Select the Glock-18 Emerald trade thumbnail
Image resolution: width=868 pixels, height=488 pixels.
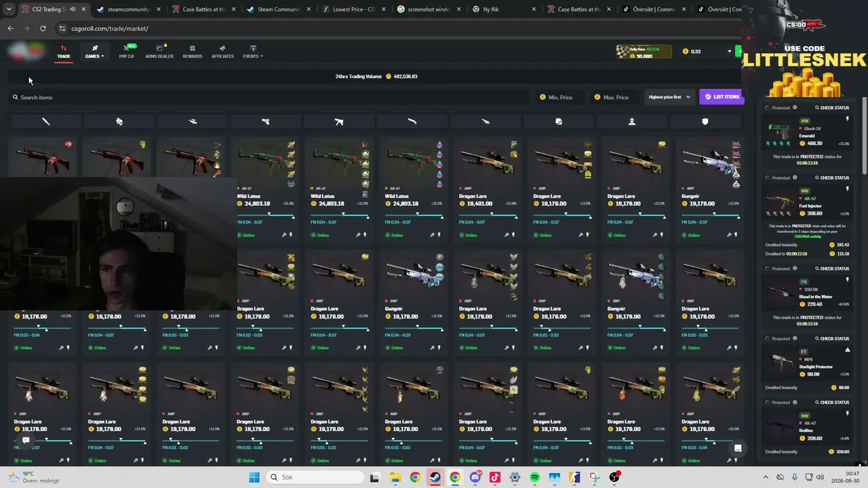click(779, 133)
